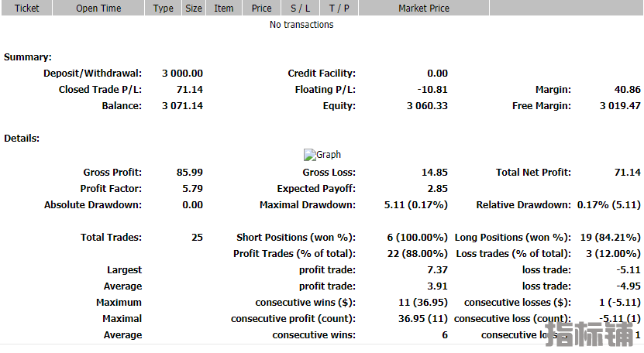This screenshot has width=644, height=353.
Task: Click the Size column header
Action: (x=194, y=9)
